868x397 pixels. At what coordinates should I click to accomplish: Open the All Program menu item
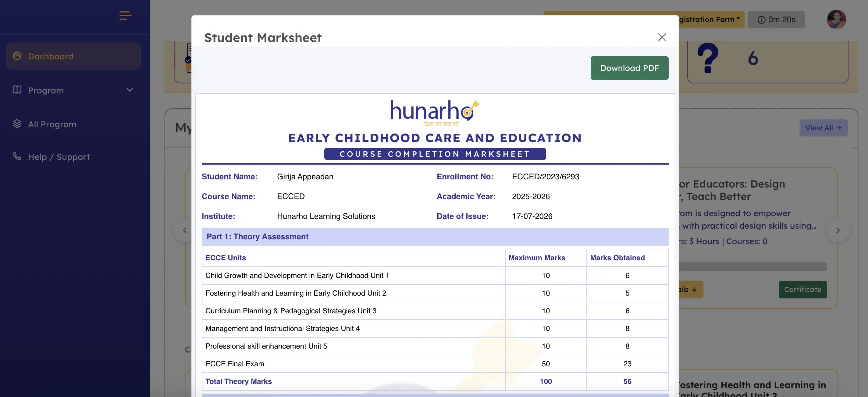73,124
